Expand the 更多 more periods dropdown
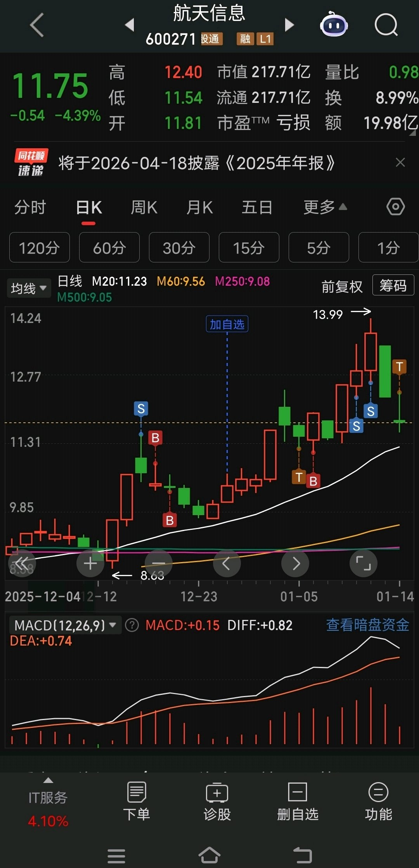Viewport: 419px width, 868px height. point(325,207)
